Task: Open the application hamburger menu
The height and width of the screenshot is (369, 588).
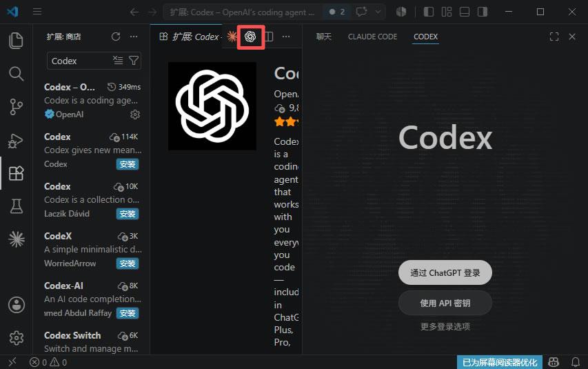Action: pyautogui.click(x=37, y=12)
